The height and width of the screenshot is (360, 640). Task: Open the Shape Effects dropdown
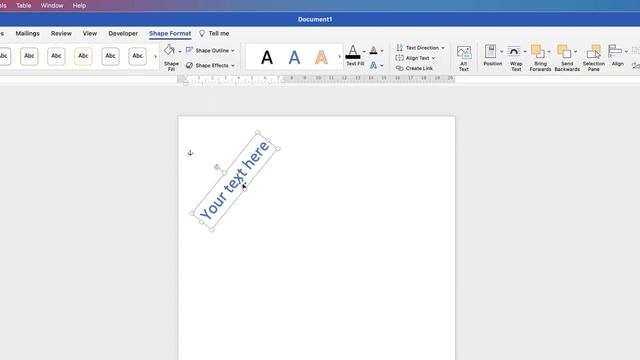pos(210,65)
